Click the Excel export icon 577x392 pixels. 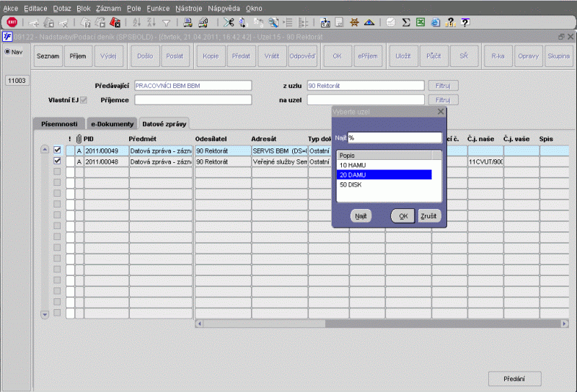[420, 23]
